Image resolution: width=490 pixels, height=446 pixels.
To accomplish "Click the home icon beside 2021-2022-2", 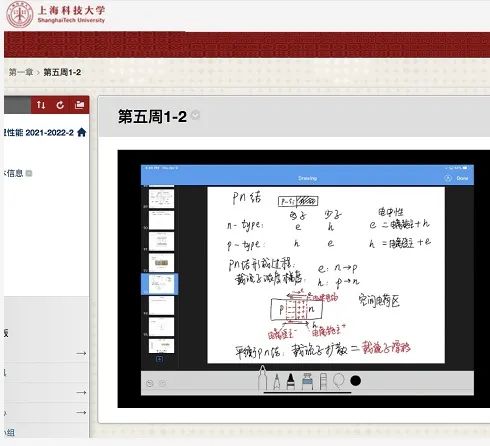I will pos(82,132).
